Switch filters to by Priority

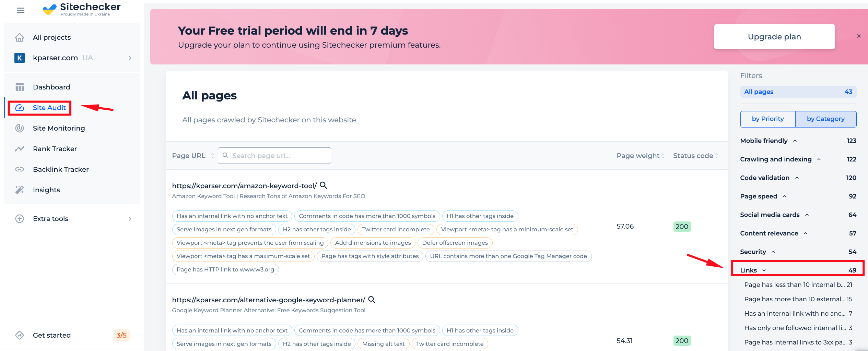point(768,119)
